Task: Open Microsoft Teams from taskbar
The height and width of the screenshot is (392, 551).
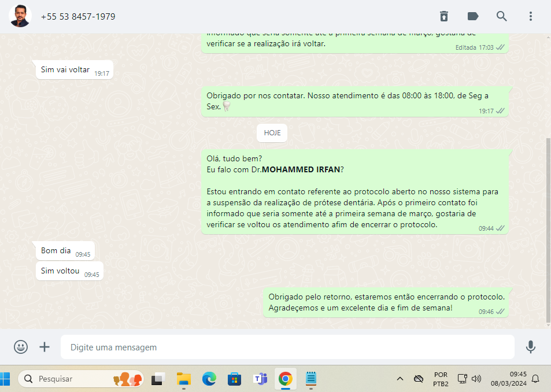Action: (260, 379)
